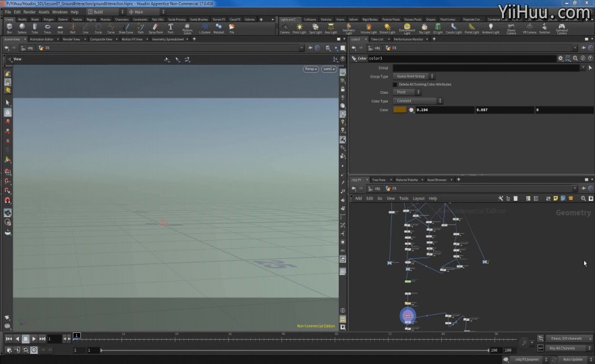Open Group Type dropdown
Viewport: 595px width, 364px height.
click(x=414, y=76)
